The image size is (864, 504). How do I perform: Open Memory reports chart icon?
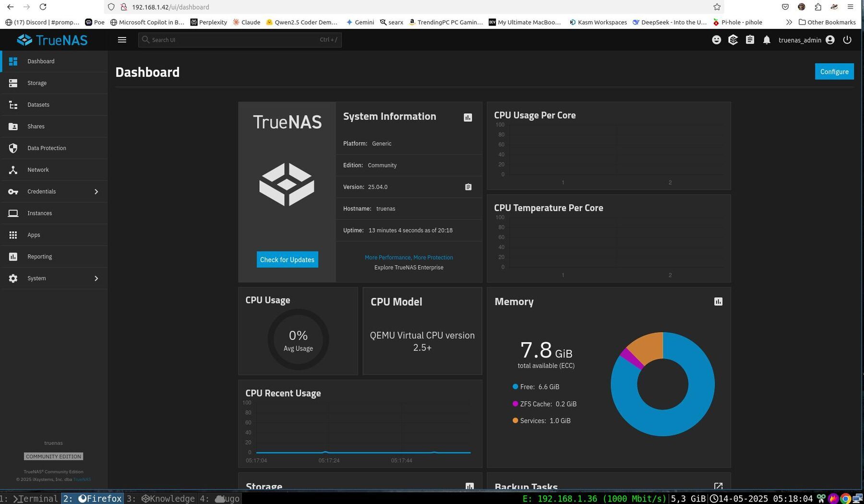[x=718, y=301]
